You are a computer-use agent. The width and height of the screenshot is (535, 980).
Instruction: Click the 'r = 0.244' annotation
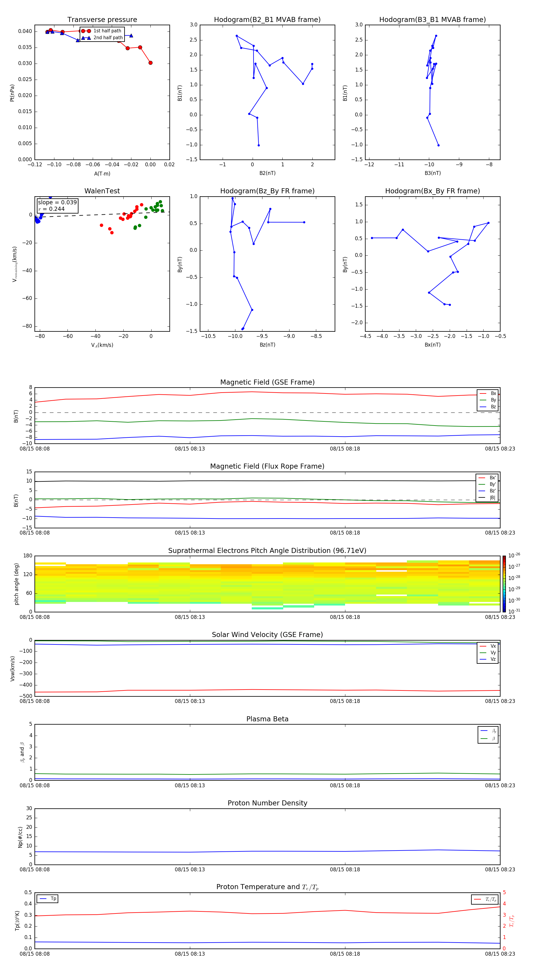[x=51, y=209]
